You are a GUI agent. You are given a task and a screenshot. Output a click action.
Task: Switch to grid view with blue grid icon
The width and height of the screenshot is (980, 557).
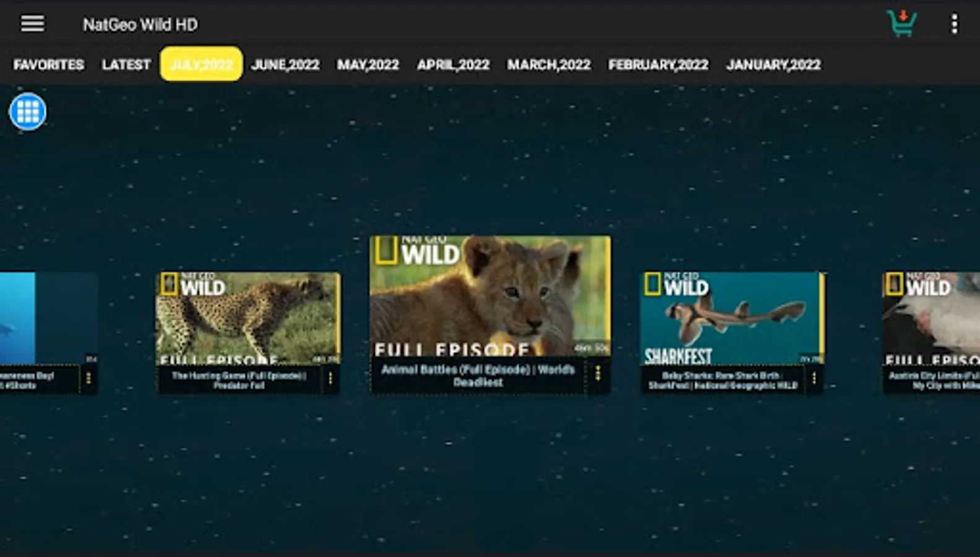[28, 111]
